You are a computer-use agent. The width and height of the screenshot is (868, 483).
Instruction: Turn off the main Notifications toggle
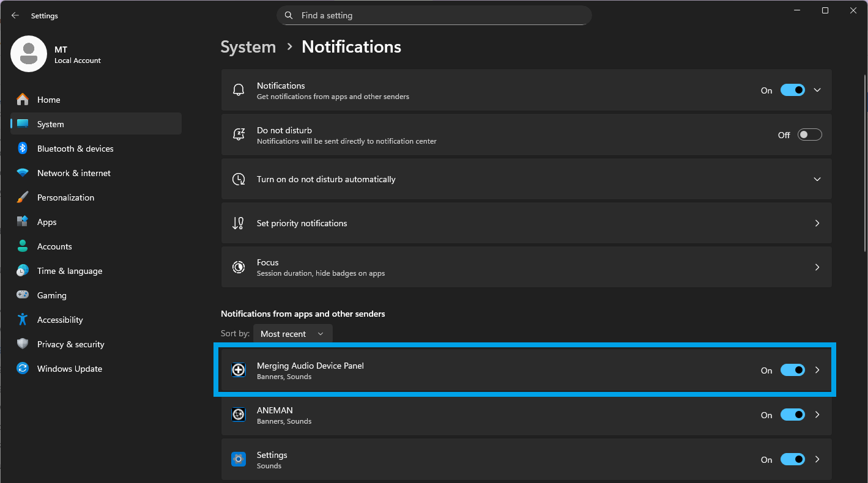click(793, 90)
